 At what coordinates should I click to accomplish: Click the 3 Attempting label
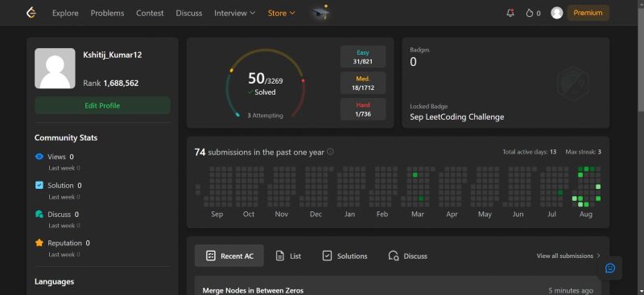coord(265,115)
